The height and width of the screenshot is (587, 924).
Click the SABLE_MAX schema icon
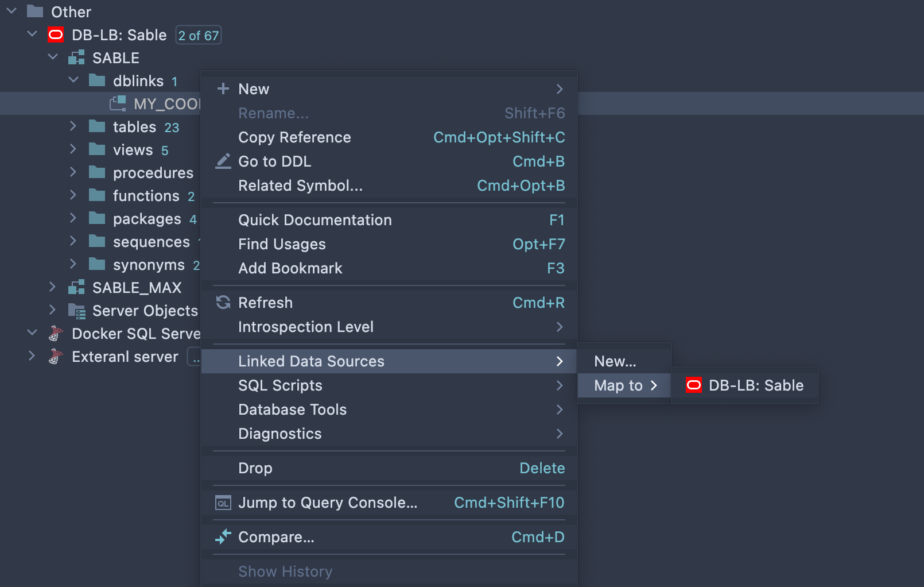[x=76, y=288]
